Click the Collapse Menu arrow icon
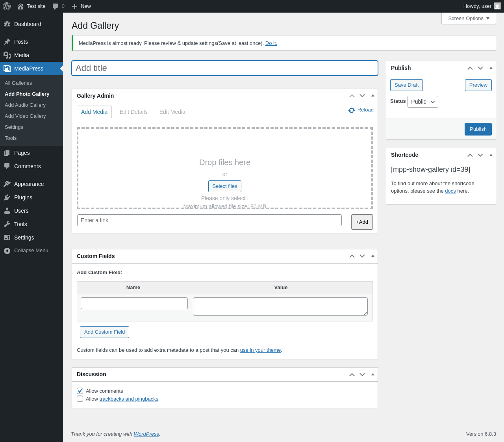 tap(7, 251)
